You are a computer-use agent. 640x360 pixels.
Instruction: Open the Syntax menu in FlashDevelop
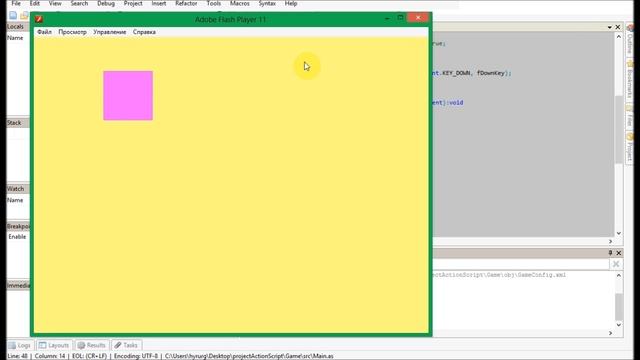[x=267, y=3]
